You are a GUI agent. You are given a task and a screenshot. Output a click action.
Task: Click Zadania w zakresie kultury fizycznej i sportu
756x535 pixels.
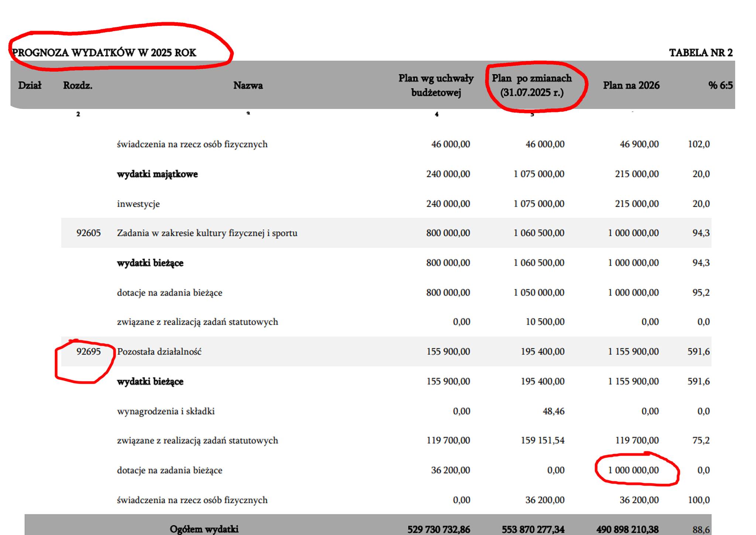tap(207, 233)
